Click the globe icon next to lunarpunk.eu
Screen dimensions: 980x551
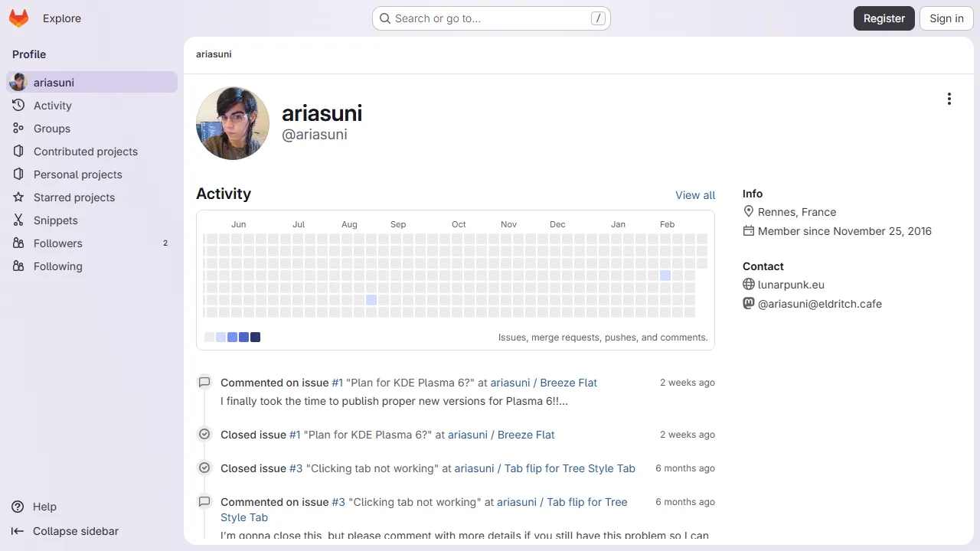click(748, 284)
